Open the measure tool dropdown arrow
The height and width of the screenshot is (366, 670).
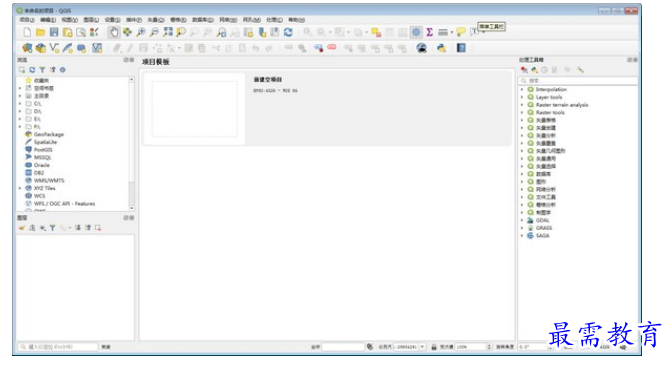click(451, 32)
